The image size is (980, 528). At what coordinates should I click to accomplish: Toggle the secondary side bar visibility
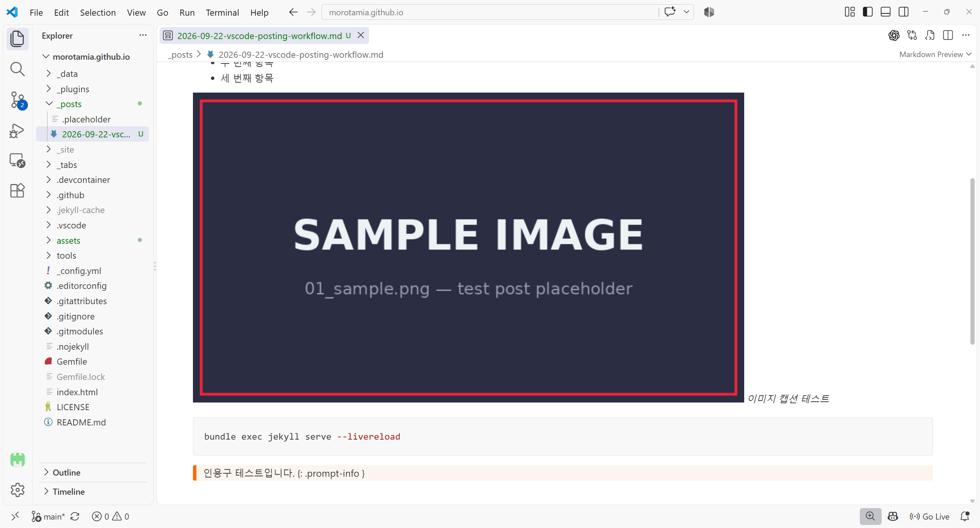point(903,12)
